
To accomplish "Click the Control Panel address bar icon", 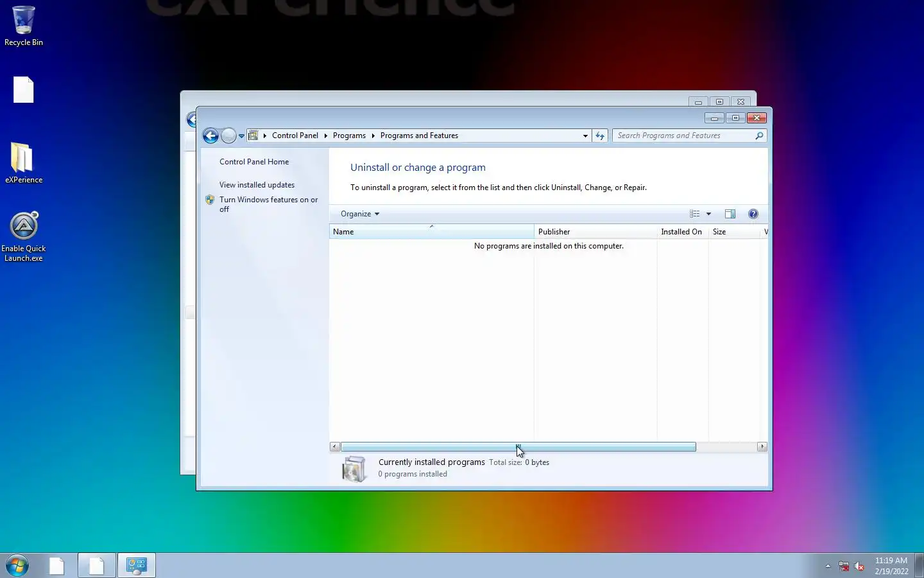I will [253, 136].
